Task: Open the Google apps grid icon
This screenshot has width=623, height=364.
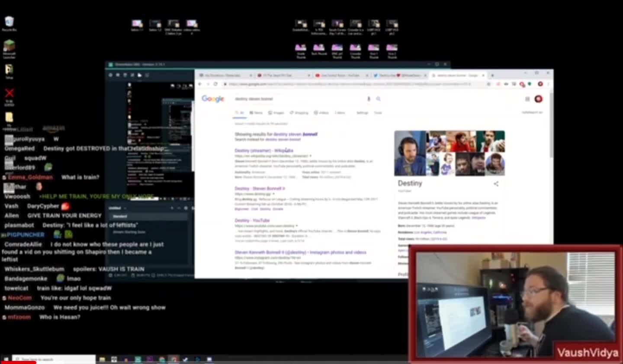Action: pyautogui.click(x=527, y=99)
